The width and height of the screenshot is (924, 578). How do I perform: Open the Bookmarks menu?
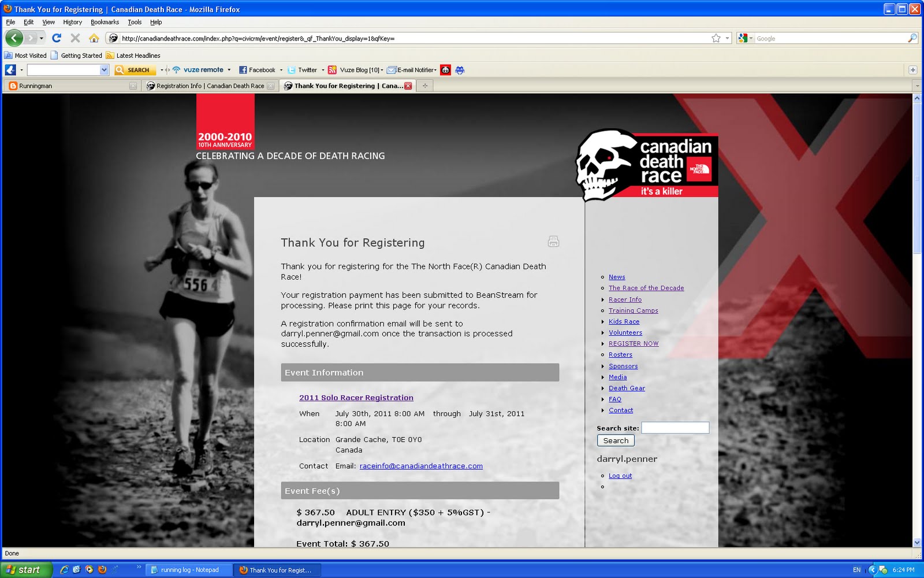point(105,22)
